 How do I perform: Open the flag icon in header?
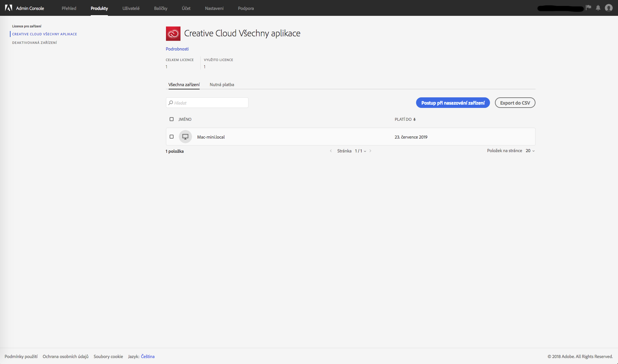point(588,8)
